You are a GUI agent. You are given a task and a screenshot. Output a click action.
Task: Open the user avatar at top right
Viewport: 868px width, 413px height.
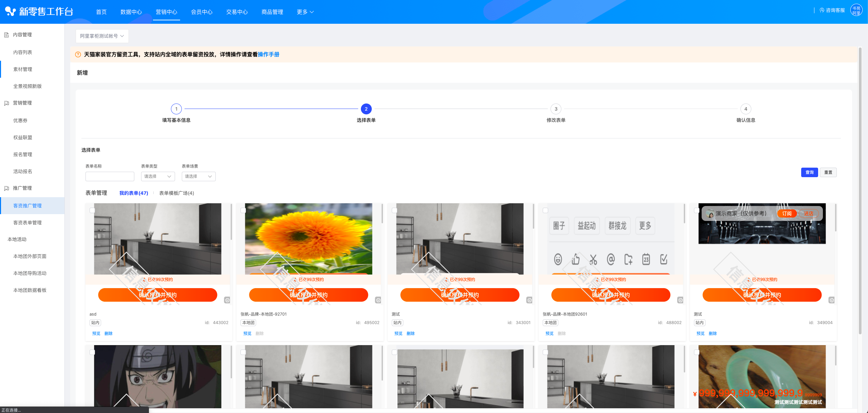coord(856,11)
